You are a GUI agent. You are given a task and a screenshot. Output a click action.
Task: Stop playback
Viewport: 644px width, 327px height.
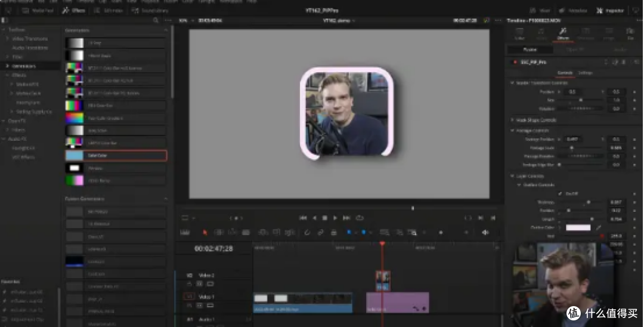[324, 218]
